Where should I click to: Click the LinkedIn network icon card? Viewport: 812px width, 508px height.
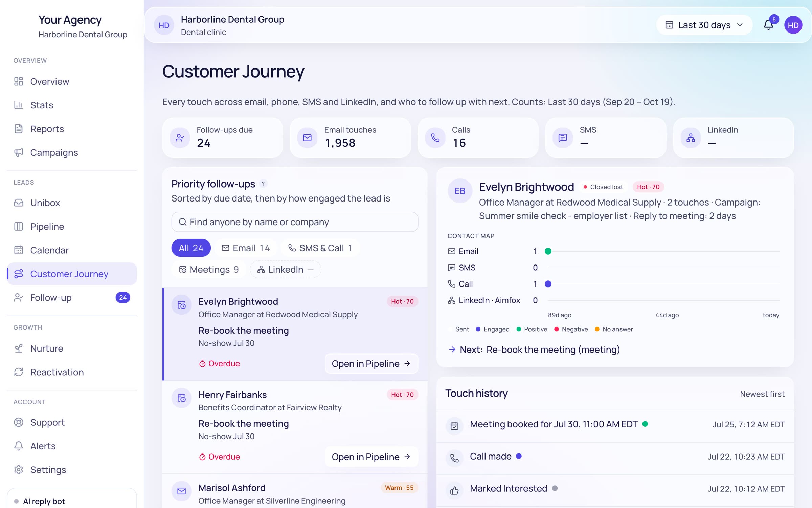(691, 138)
